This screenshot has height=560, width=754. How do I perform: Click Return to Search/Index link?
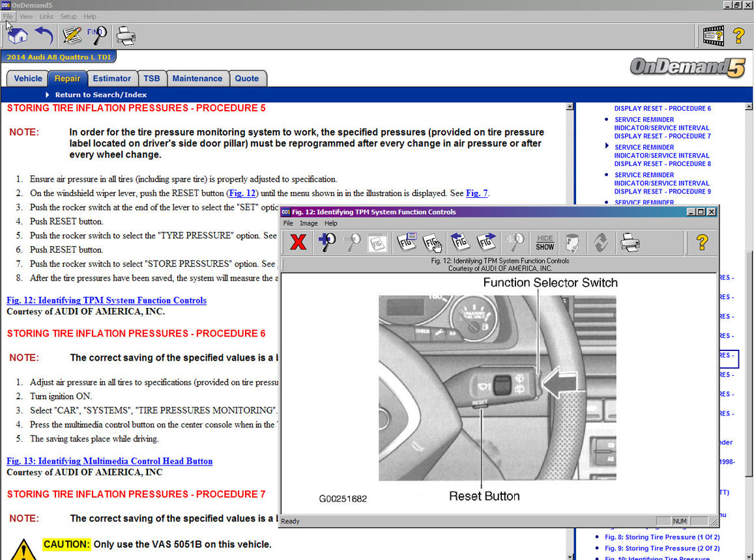point(100,94)
